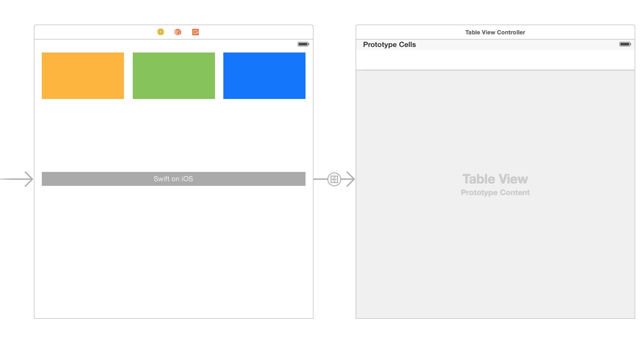Click white view area below Swift on iOS button
The width and height of the screenshot is (644, 348).
pyautogui.click(x=173, y=251)
